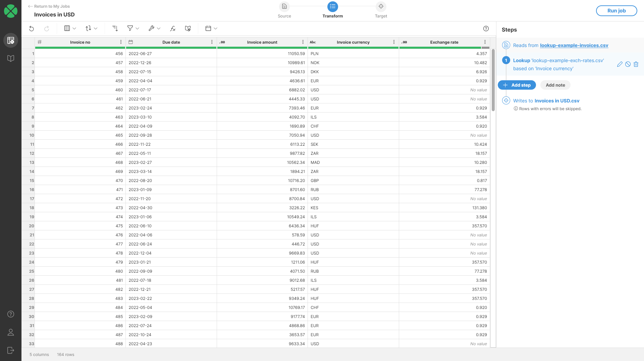Click the user account icon in sidebar
This screenshot has height=361, width=644.
10,332
